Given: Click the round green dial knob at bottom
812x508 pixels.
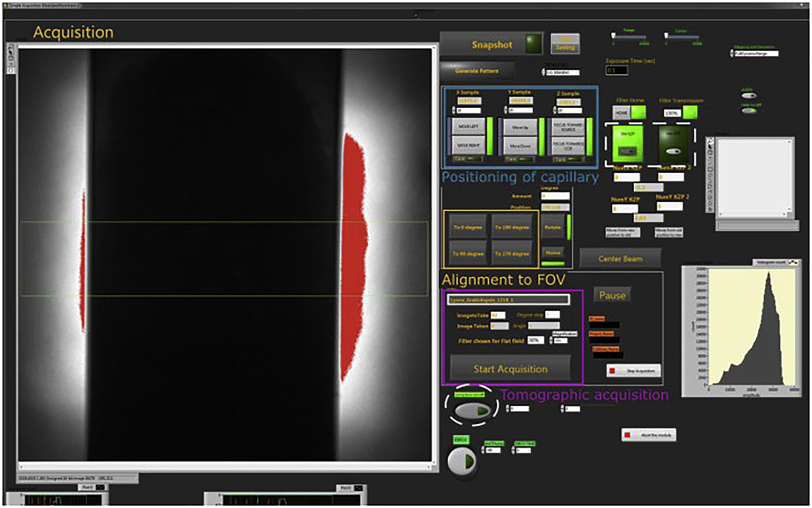Looking at the screenshot, I should pos(462,461).
